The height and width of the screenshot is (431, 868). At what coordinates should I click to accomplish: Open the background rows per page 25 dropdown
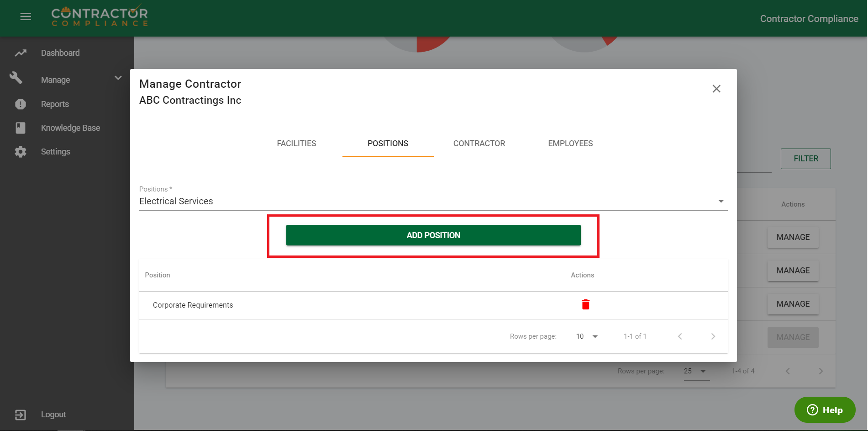coord(696,371)
